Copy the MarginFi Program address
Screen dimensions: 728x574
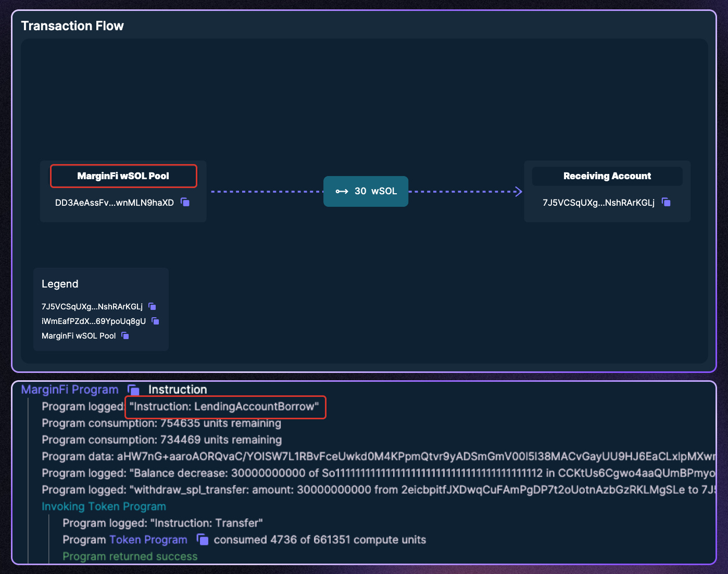(x=133, y=390)
